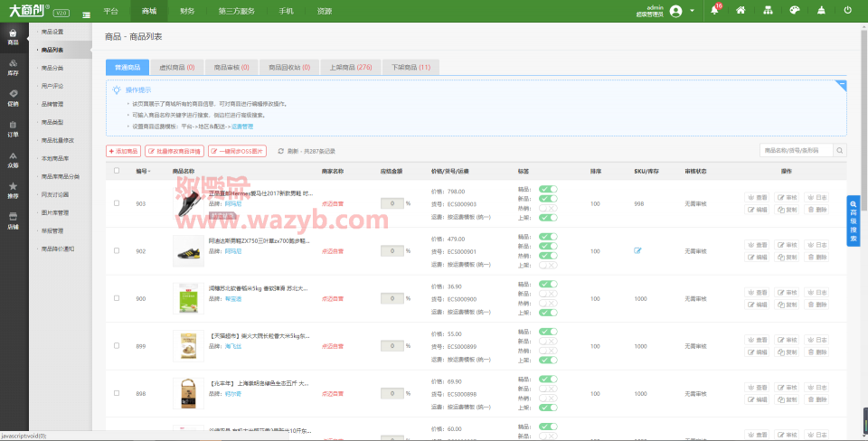868x441 pixels.
Task: Tick the checkbox for product 900
Action: coord(117,298)
